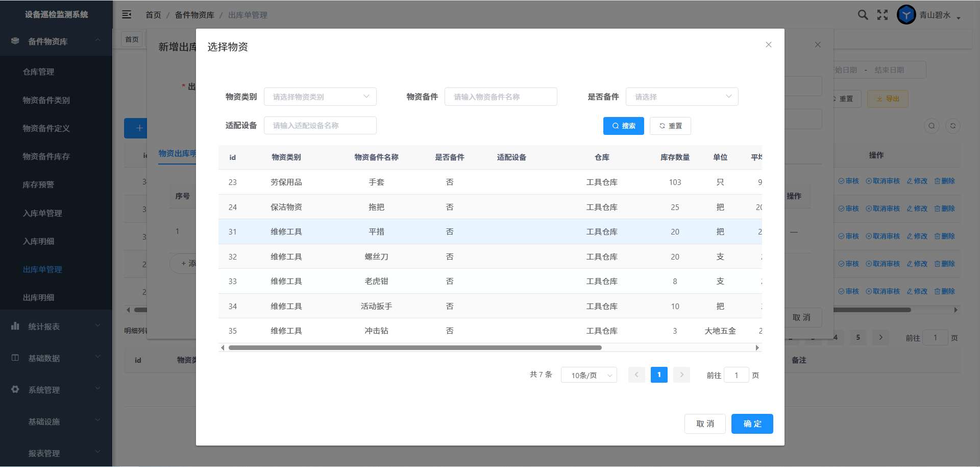This screenshot has width=980, height=467.
Task: Close the 选择物资 dialog with X
Action: point(768,45)
